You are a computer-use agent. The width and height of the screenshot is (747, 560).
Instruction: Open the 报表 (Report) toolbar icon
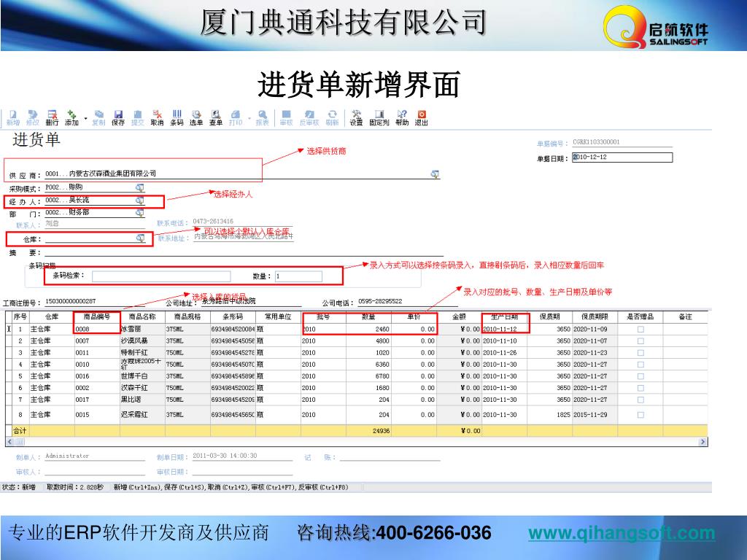pos(263,117)
